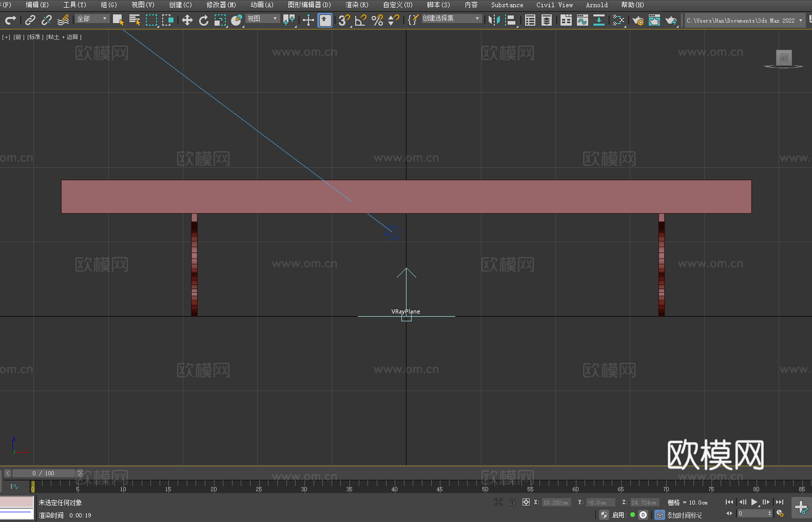Step to previous frame button
The height and width of the screenshot is (522, 812).
coord(742,502)
